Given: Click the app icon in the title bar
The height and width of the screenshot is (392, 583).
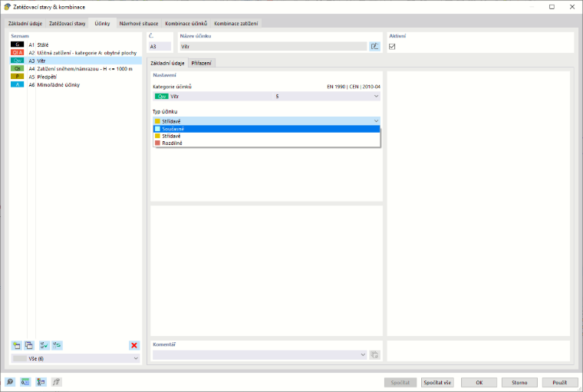Looking at the screenshot, I should tap(7, 7).
